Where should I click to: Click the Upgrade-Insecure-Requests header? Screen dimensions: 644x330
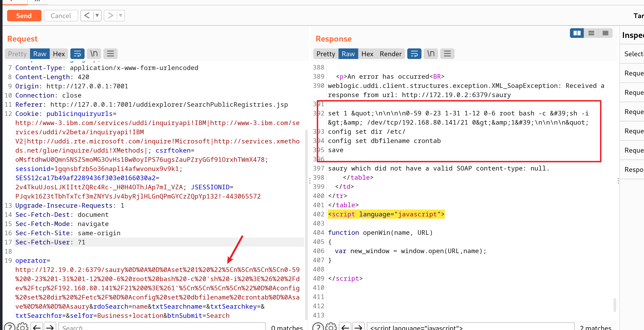pos(70,205)
